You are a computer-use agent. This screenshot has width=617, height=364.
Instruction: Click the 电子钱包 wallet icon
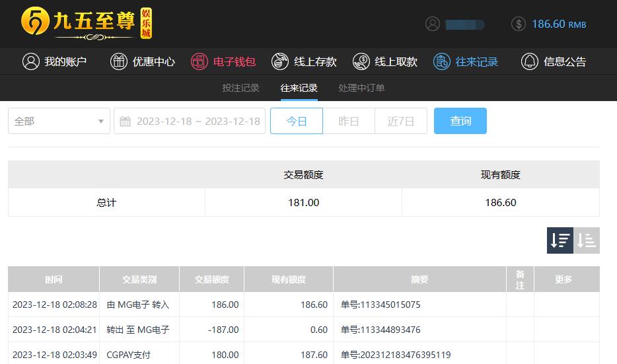click(x=200, y=61)
